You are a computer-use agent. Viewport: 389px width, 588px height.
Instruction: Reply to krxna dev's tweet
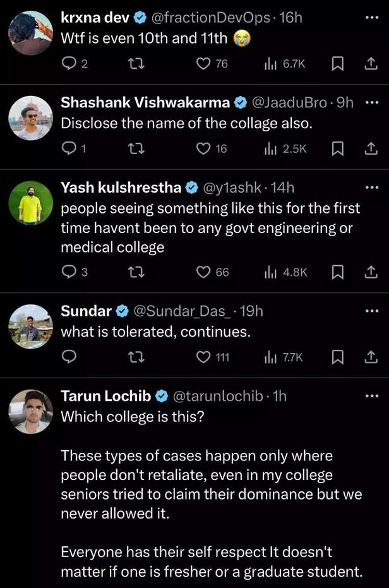point(69,63)
